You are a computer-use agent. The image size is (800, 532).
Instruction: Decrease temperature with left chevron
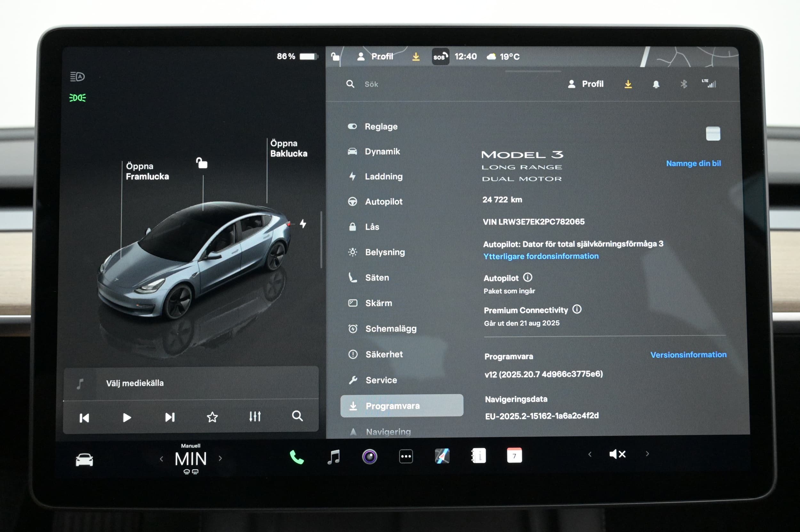coord(162,459)
